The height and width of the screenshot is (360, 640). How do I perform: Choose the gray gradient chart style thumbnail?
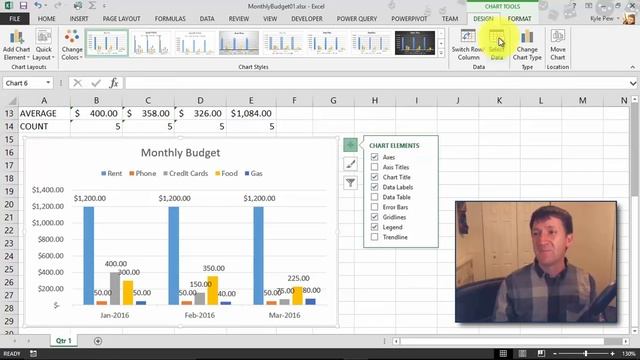pyautogui.click(x=239, y=42)
